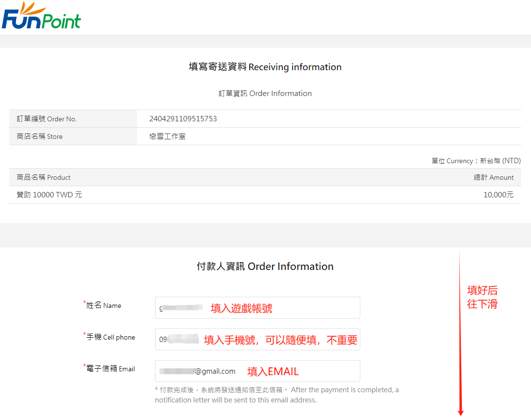The image size is (531, 420).
Task: Click the FunPoint logo
Action: (41, 16)
